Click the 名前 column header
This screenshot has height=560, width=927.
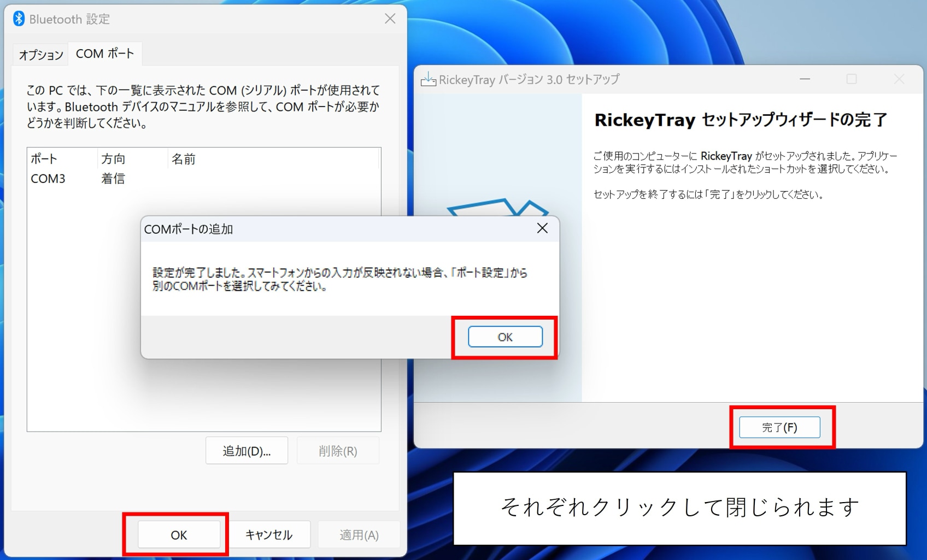(184, 159)
